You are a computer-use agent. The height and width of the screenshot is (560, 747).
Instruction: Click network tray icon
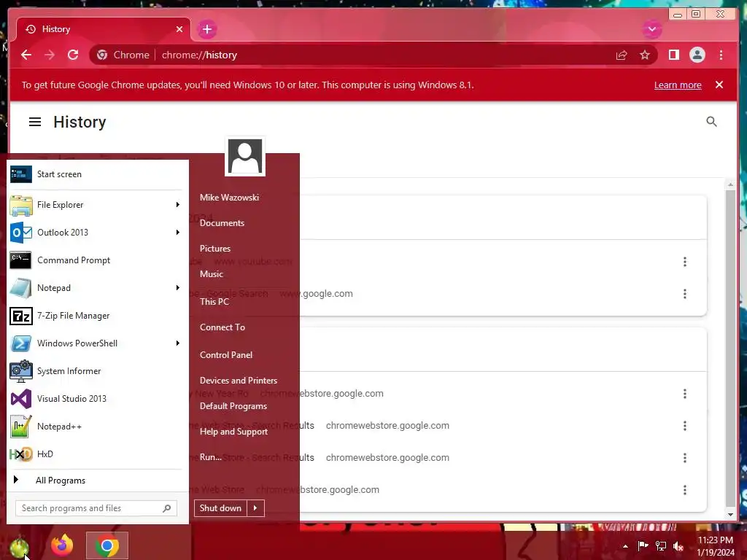(x=661, y=546)
